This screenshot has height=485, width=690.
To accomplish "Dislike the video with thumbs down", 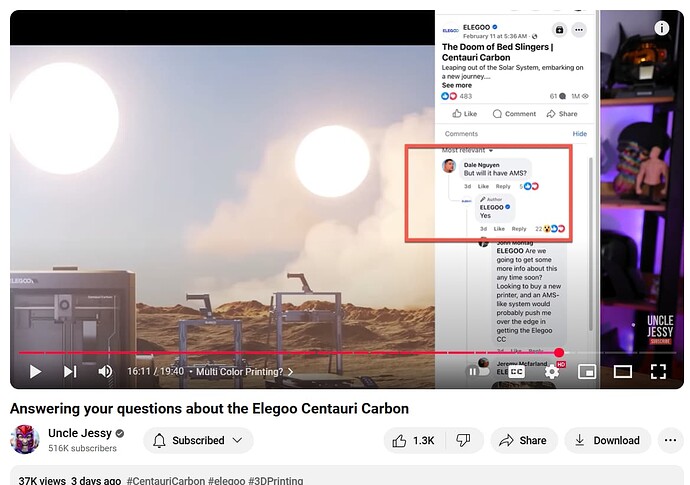I will (463, 440).
